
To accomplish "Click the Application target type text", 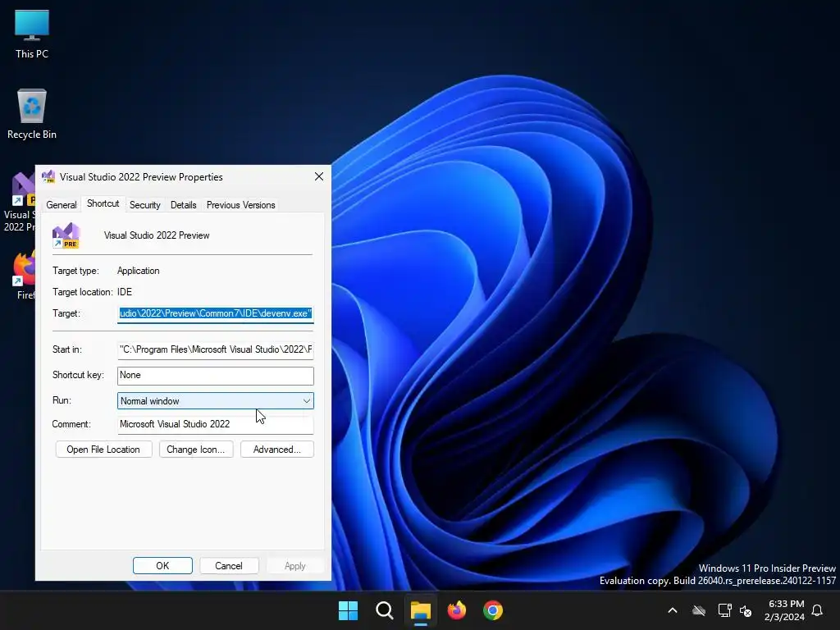I will 138,271.
